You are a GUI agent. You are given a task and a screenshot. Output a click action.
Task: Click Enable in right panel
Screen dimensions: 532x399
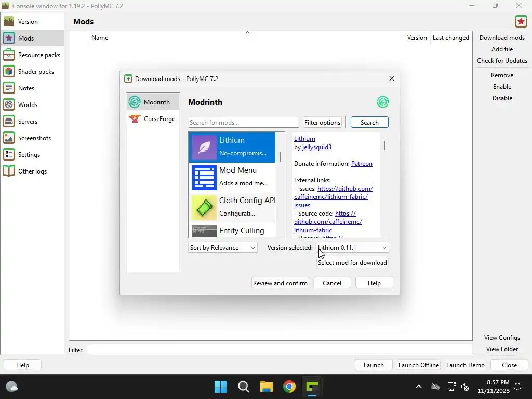pos(502,87)
